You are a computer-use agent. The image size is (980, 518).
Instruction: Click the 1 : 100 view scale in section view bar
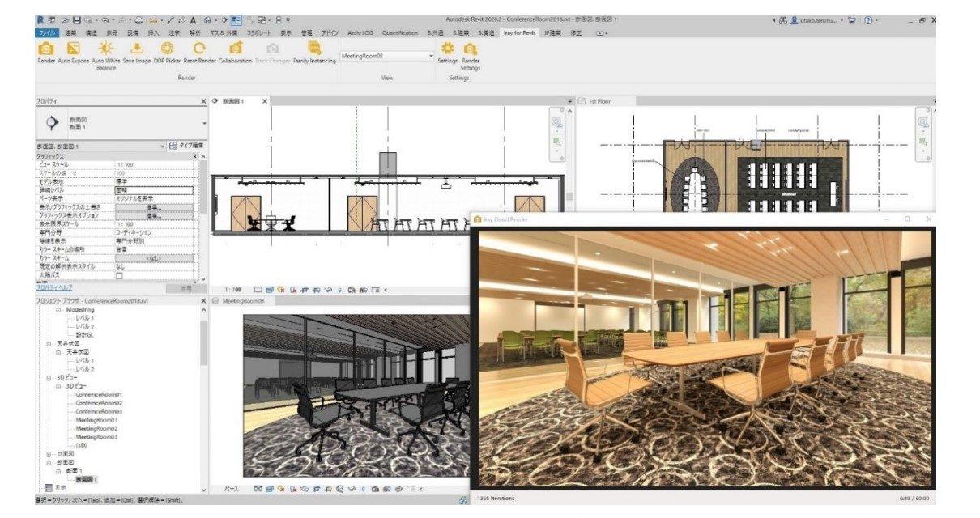233,289
